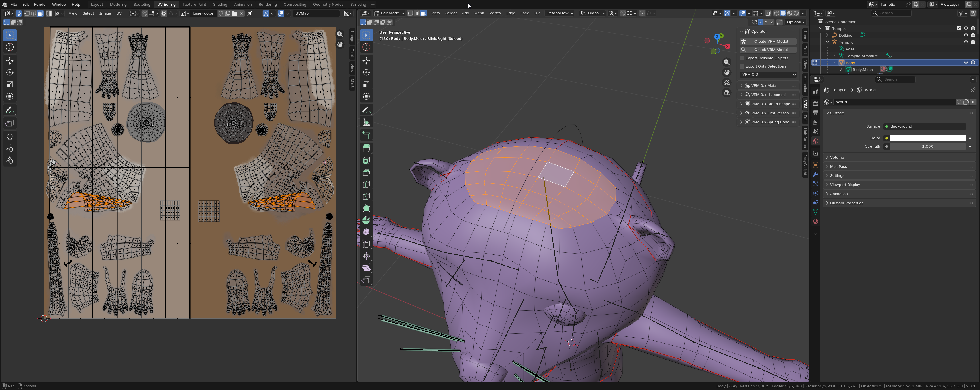Enable Export Only Selections checkbox

742,66
